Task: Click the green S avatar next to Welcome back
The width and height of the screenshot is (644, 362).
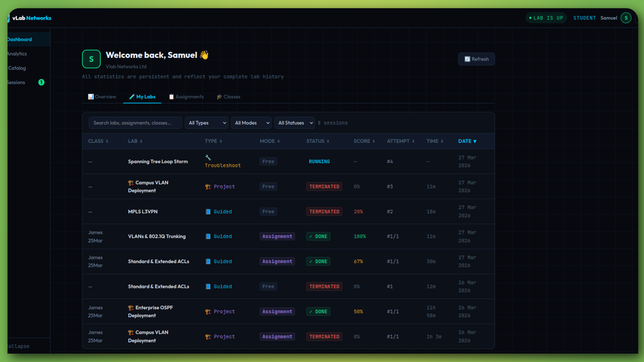Action: pos(91,59)
